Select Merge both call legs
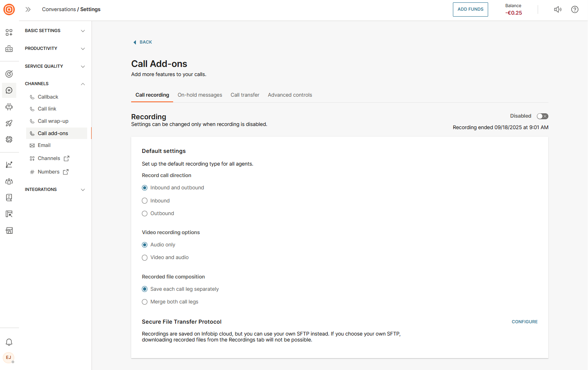 tap(145, 302)
